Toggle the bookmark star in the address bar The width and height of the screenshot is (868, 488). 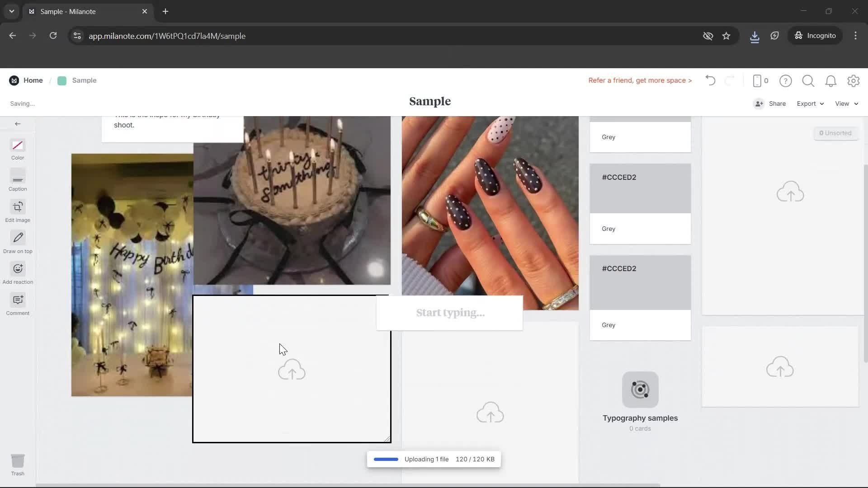pyautogui.click(x=727, y=36)
